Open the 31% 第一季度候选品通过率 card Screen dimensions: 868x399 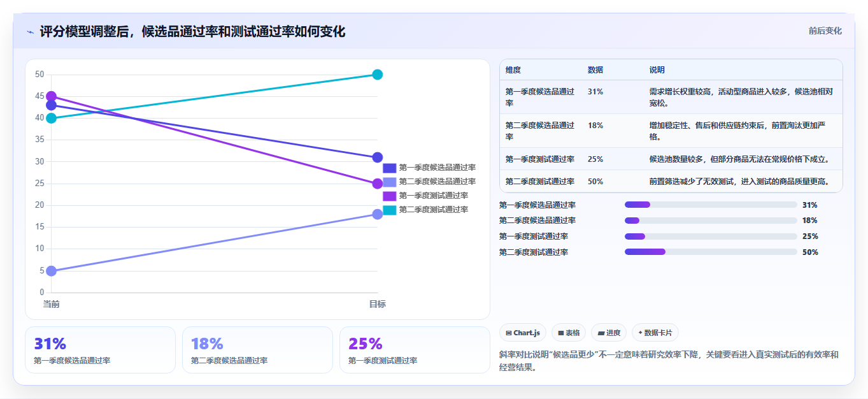pos(100,350)
